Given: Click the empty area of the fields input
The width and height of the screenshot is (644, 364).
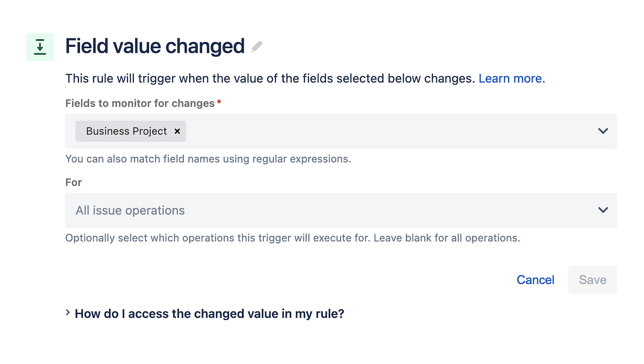Looking at the screenshot, I should click(x=386, y=131).
